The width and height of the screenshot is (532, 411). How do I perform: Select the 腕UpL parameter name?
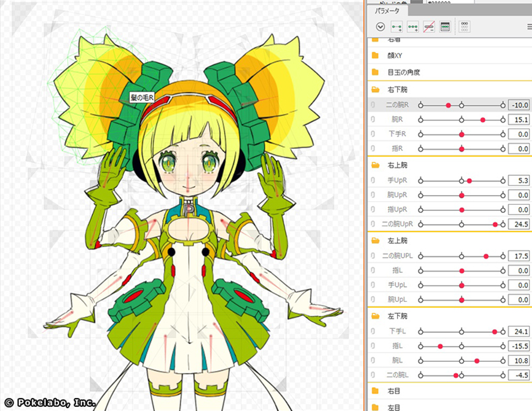[397, 299]
